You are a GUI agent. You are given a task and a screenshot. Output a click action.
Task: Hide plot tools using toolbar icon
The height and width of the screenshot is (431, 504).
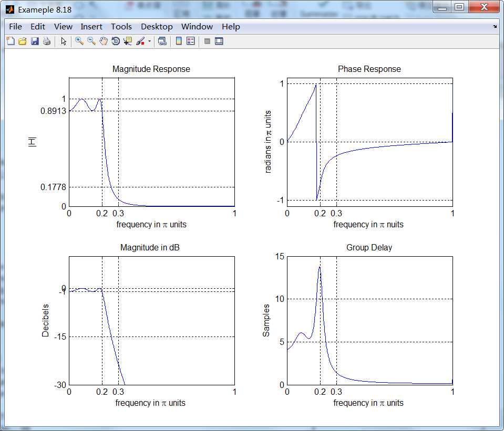tap(207, 41)
